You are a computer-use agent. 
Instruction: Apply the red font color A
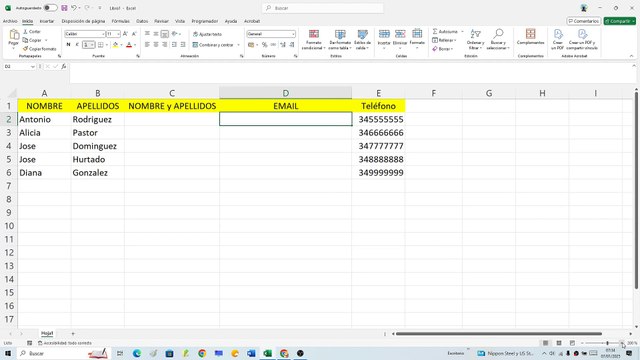tap(129, 44)
